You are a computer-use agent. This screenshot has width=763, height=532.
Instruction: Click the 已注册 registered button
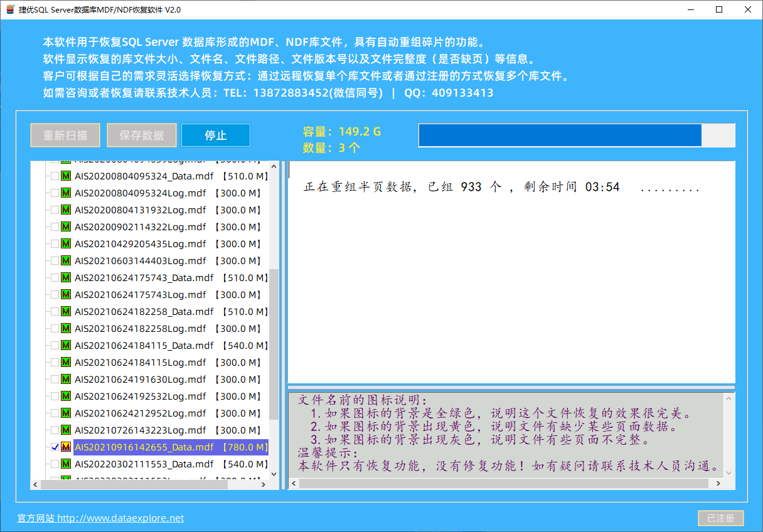click(721, 518)
